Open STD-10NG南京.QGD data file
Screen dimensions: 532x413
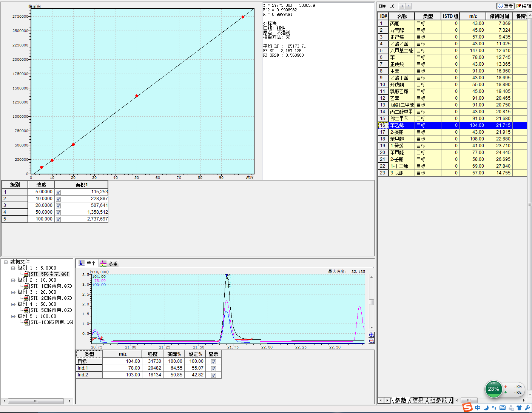pos(48,286)
